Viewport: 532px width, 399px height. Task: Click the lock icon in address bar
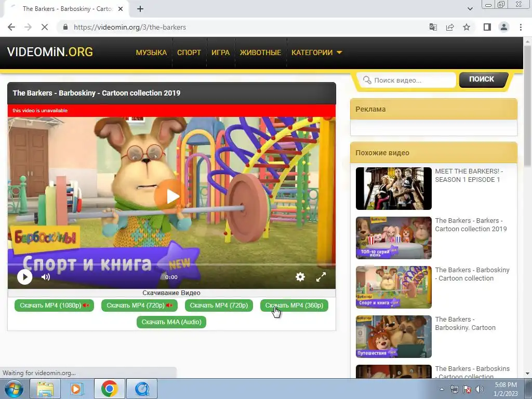(65, 27)
